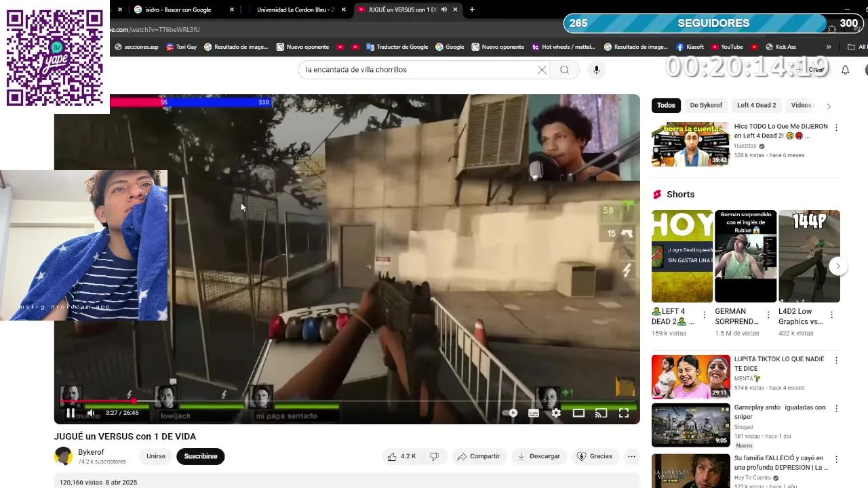Clear the search box text with X
Image resolution: width=868 pixels, height=488 pixels.
tap(542, 70)
